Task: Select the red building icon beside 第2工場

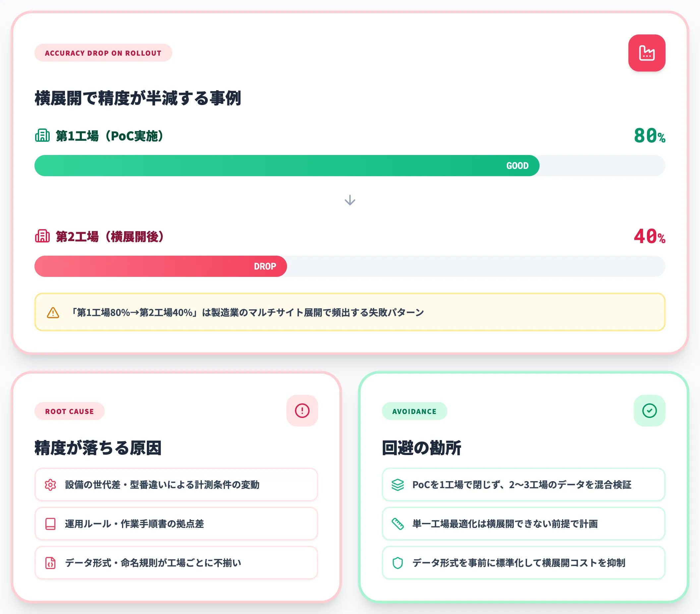Action: 42,236
